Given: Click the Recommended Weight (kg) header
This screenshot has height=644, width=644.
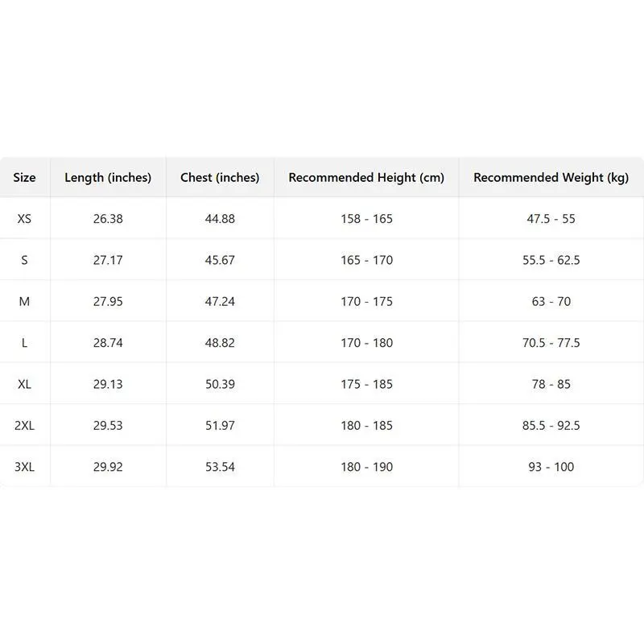Looking at the screenshot, I should [x=551, y=177].
